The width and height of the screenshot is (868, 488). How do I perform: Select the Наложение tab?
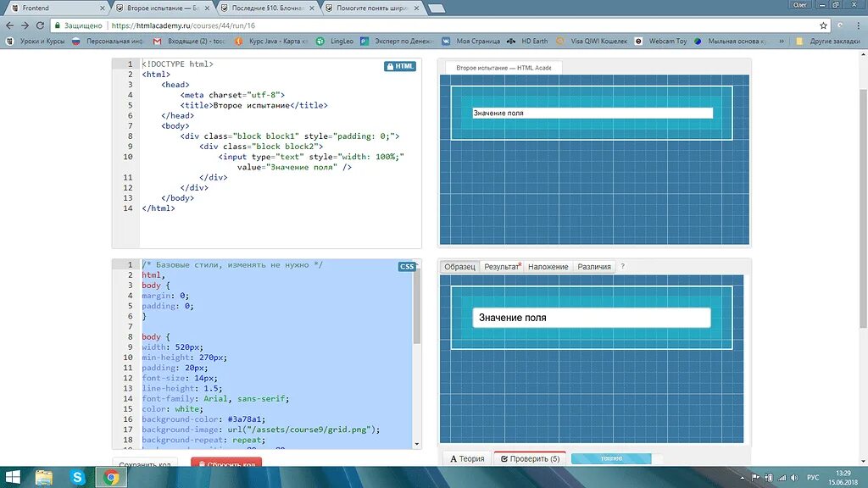tap(548, 267)
